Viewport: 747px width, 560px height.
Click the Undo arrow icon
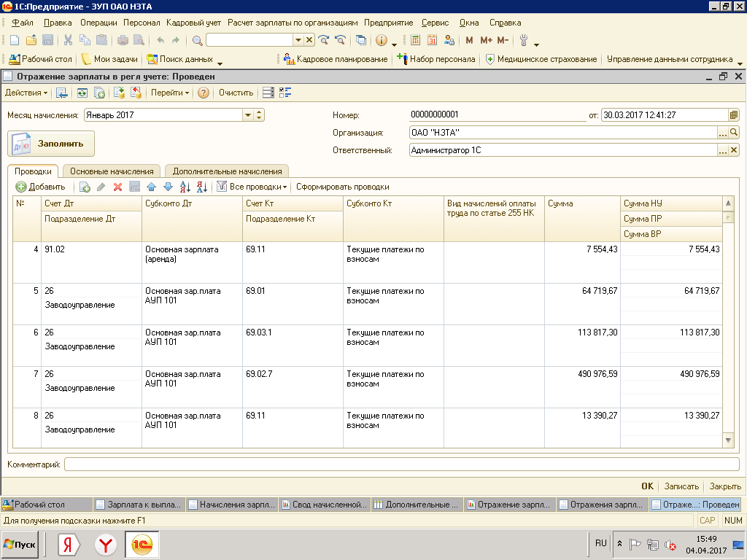click(160, 41)
